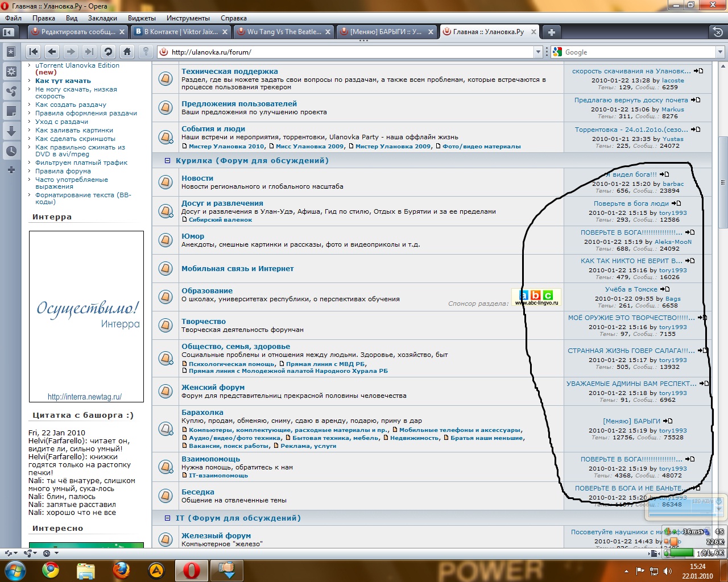Open the Барахолка forum link
The height and width of the screenshot is (582, 728).
coord(202,413)
